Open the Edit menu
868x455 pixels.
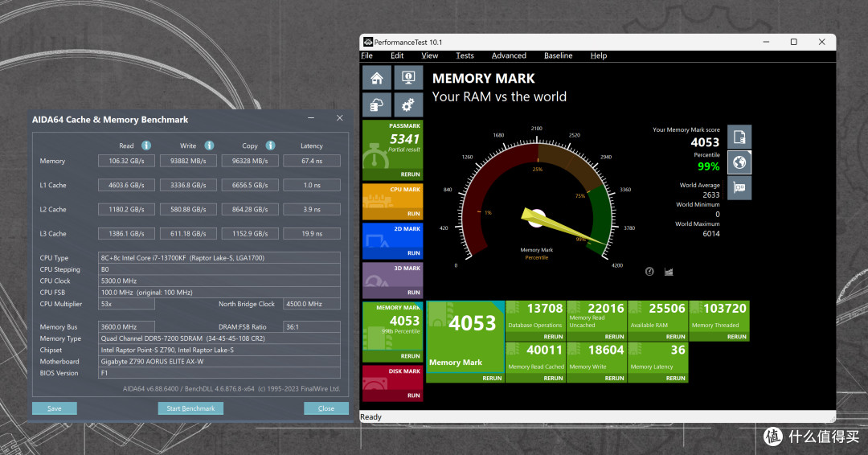[397, 55]
